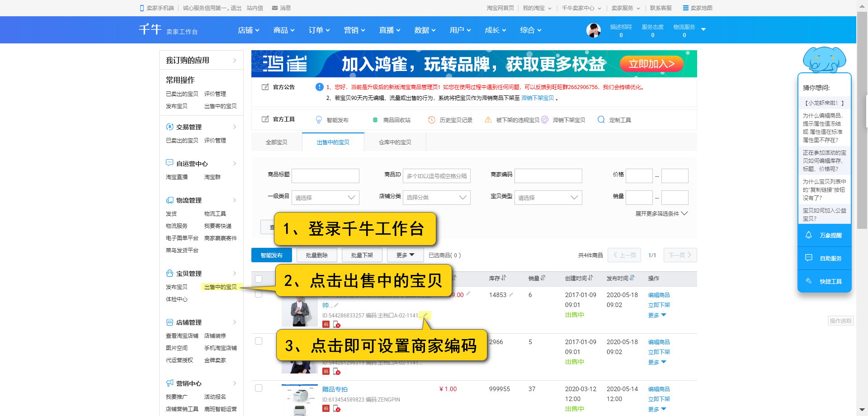Tick the checkbox for 赠品专拍 item

click(259, 388)
